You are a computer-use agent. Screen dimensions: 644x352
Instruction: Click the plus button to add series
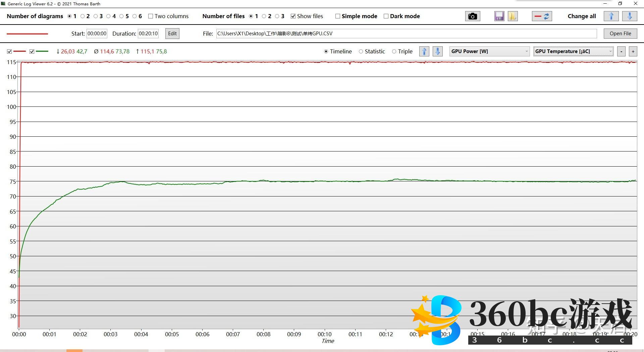coord(633,51)
